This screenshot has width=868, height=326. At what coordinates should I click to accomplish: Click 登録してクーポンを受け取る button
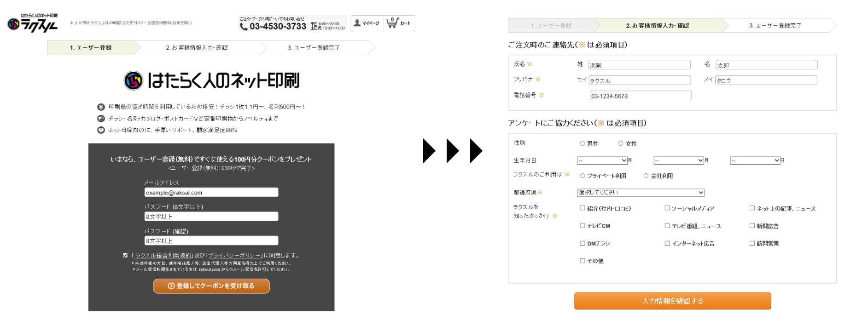click(x=211, y=286)
